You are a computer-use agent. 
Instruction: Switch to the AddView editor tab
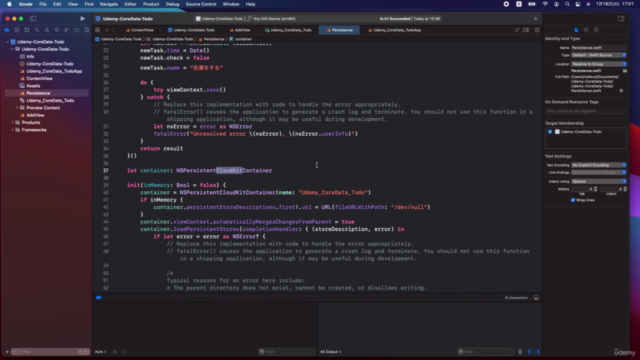pyautogui.click(x=240, y=30)
